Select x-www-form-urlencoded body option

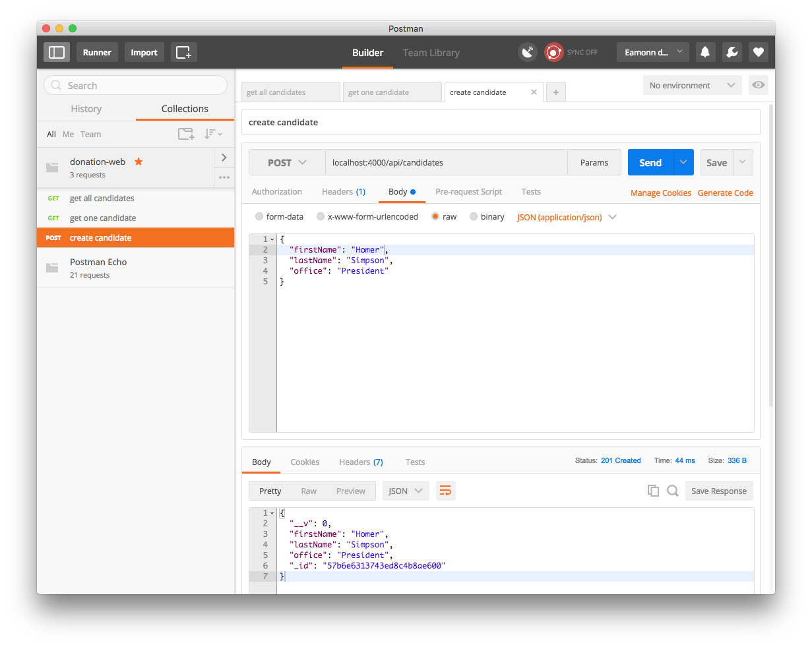coord(321,216)
